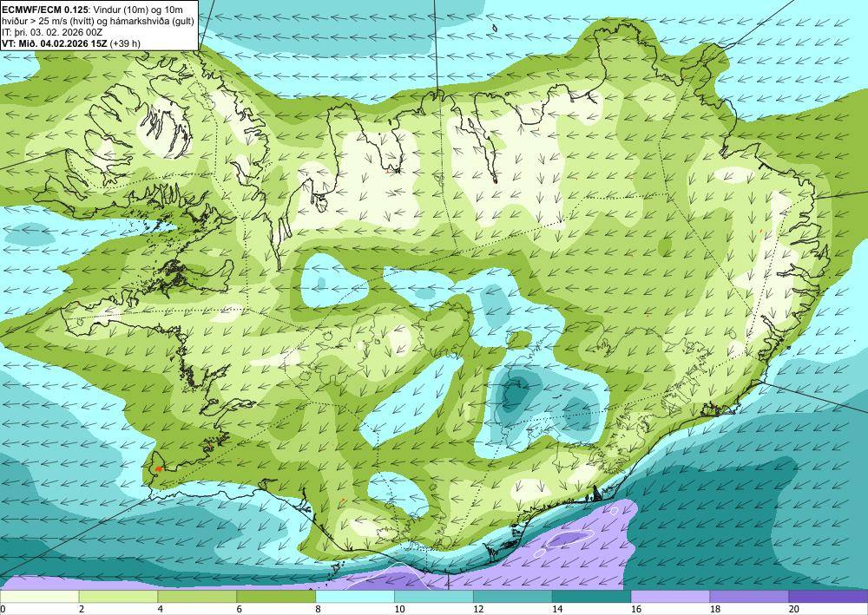Click the scale label '6'
Screen dimensions: 868x615
click(240, 609)
